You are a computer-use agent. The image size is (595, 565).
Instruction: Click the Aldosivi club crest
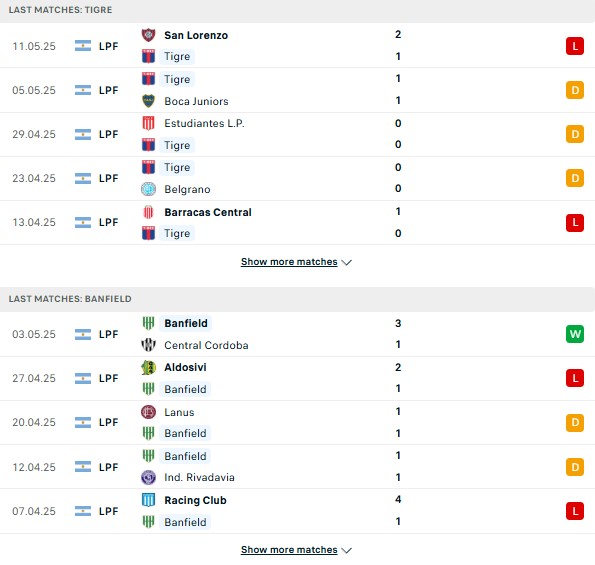tap(148, 367)
